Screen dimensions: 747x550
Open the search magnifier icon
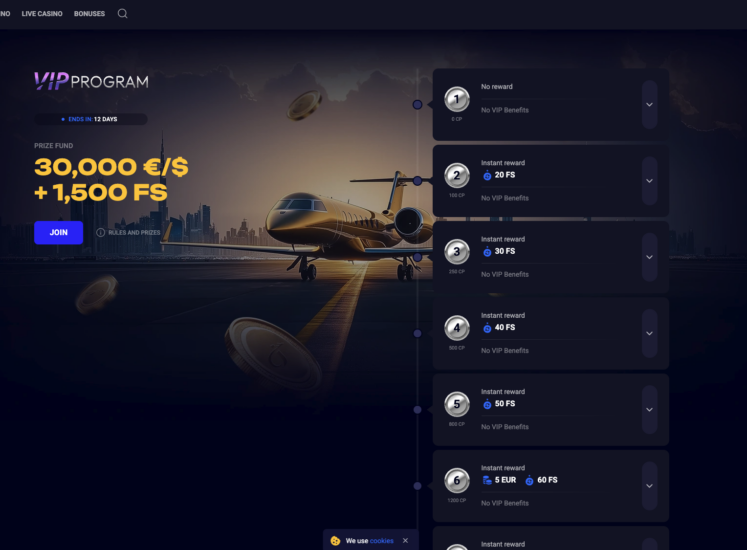click(x=122, y=13)
